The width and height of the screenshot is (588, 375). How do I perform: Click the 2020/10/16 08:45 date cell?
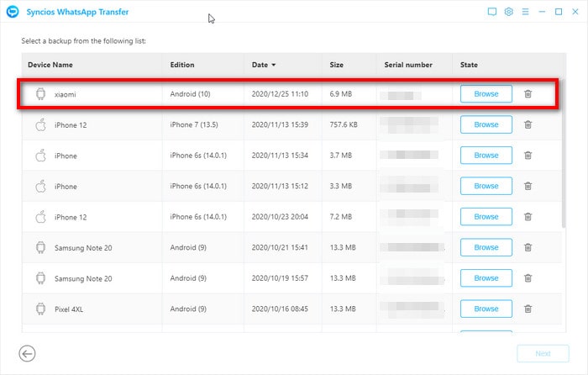coord(280,309)
